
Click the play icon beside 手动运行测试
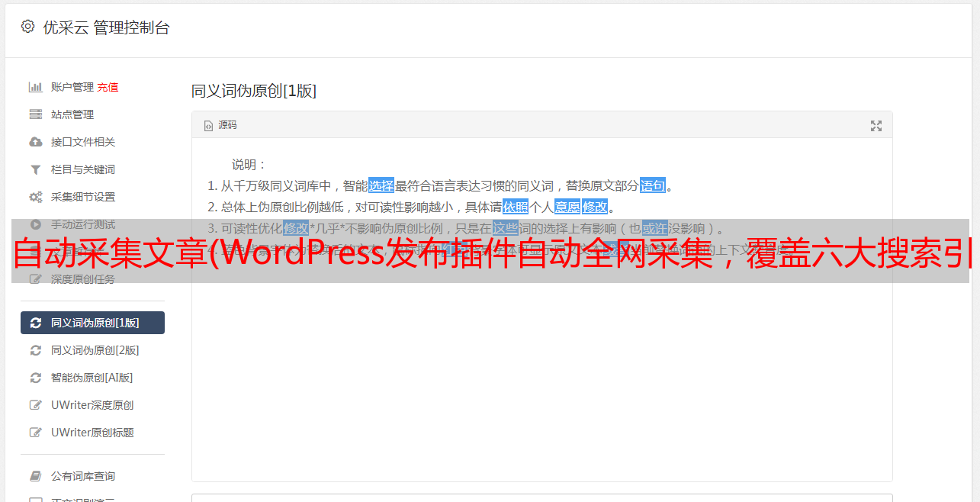[x=35, y=224]
